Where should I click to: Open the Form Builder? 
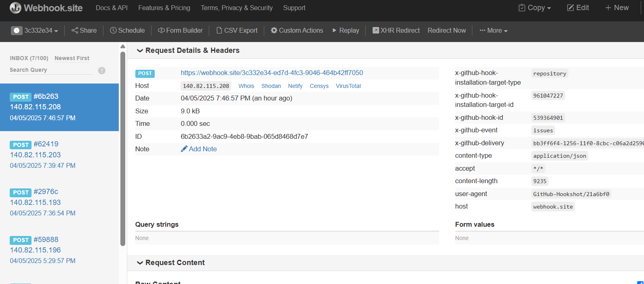click(x=180, y=31)
